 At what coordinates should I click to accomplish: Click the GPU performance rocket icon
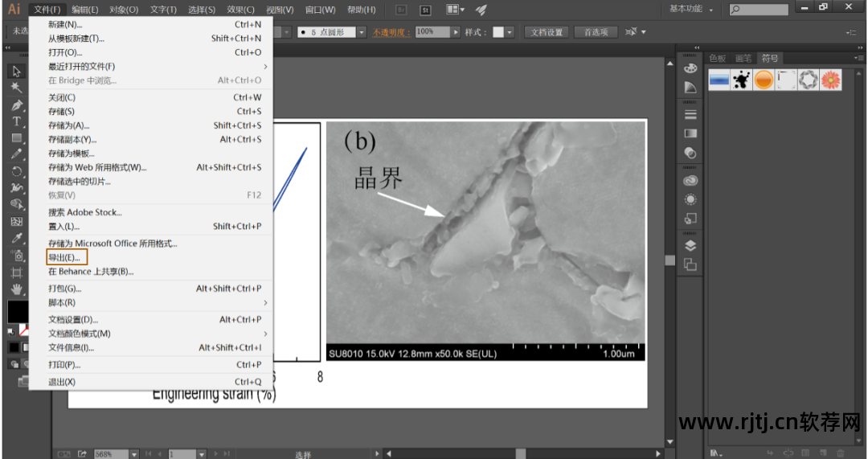point(481,10)
